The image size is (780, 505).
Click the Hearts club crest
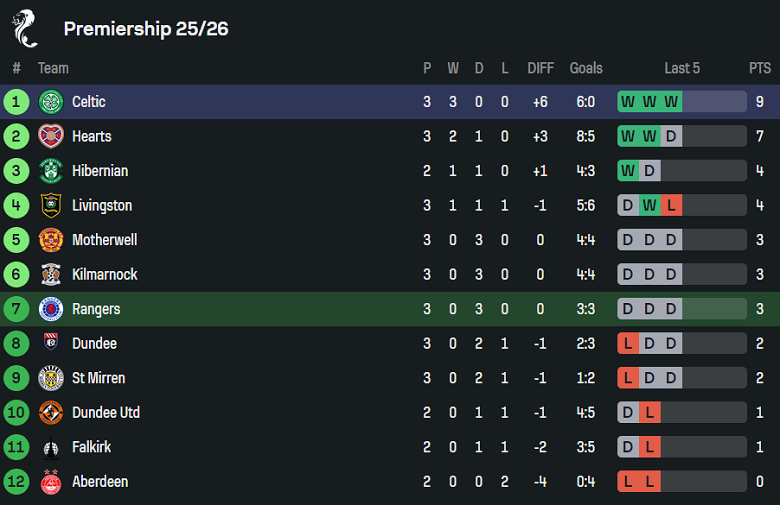(51, 136)
